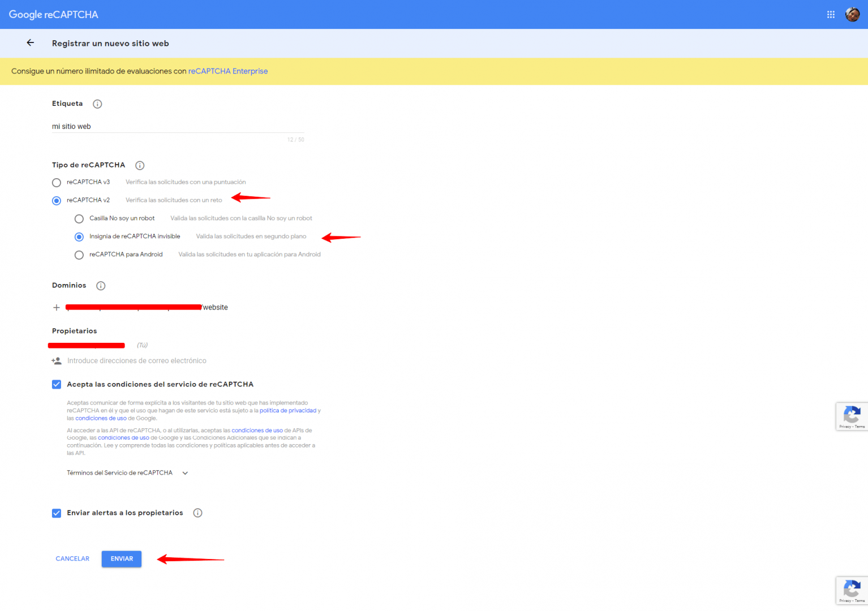Open the política de privacidad link
This screenshot has height=611, width=868.
coord(288,411)
